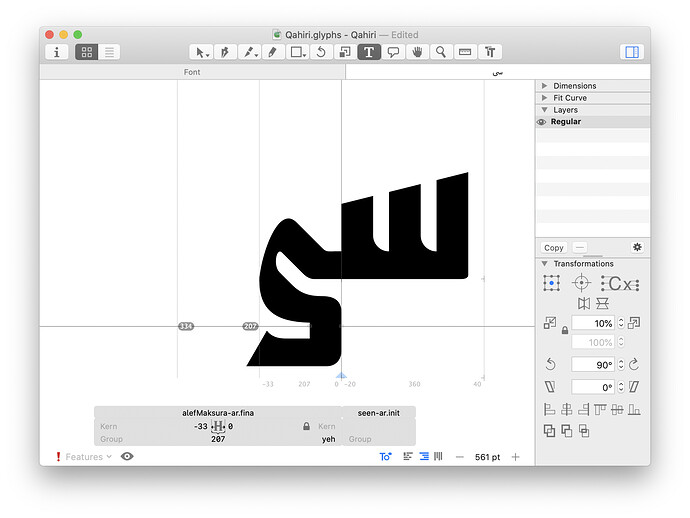
Task: Choose the Zoom magnifier tool
Action: 441,52
